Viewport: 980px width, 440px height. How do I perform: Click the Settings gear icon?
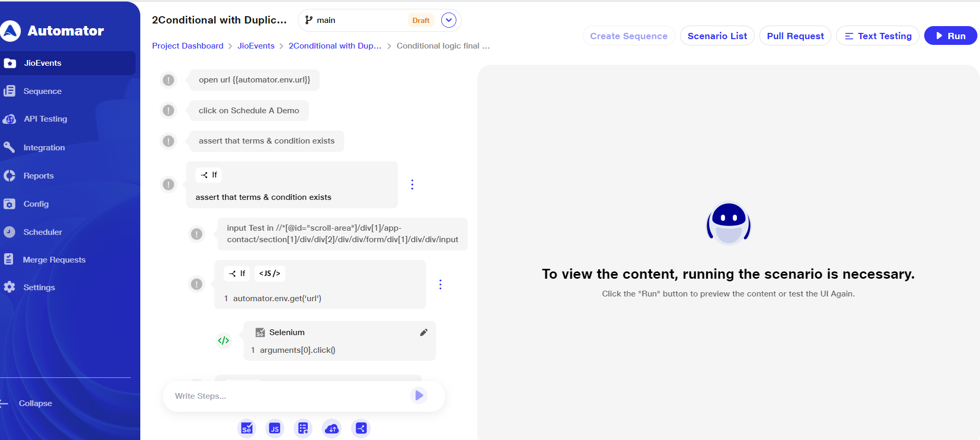(9, 287)
